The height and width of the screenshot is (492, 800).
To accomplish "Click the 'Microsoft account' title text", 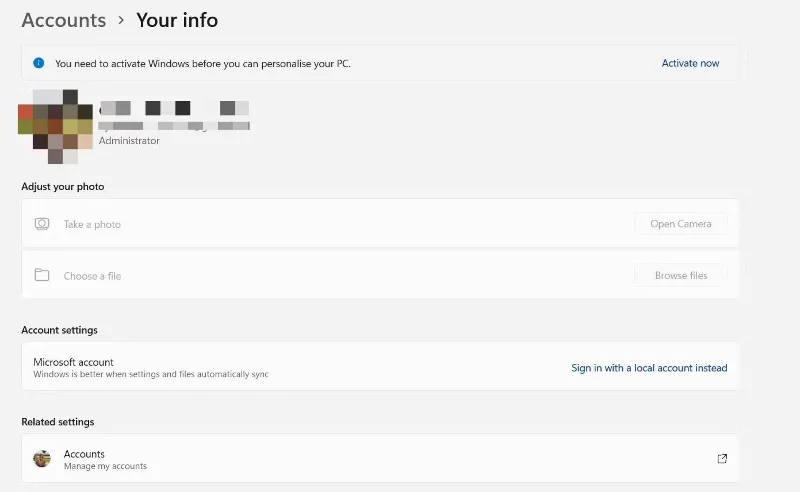I will click(73, 362).
